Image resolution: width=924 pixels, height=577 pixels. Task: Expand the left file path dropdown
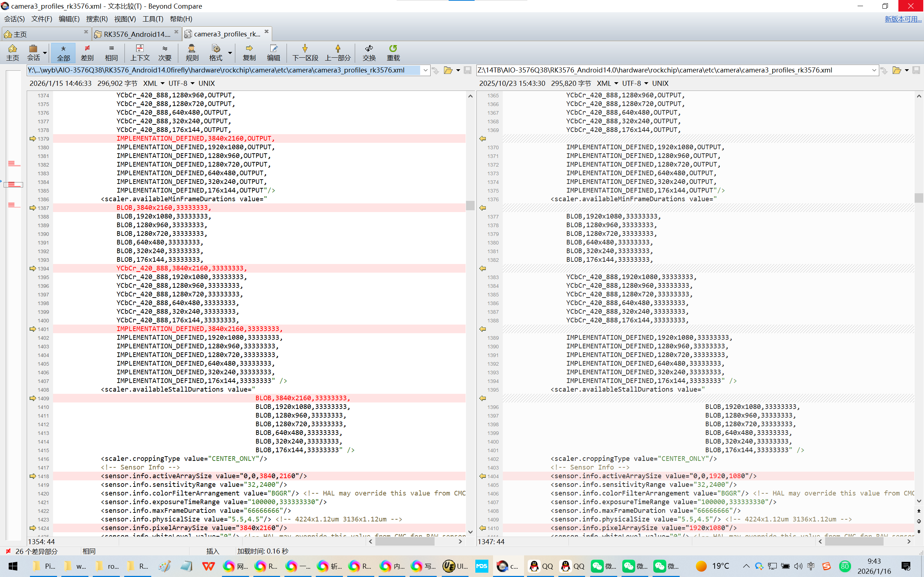tap(425, 70)
